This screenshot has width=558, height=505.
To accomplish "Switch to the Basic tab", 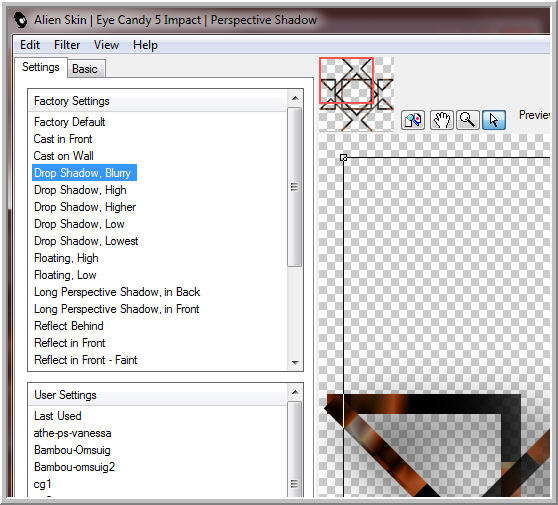I will click(85, 69).
